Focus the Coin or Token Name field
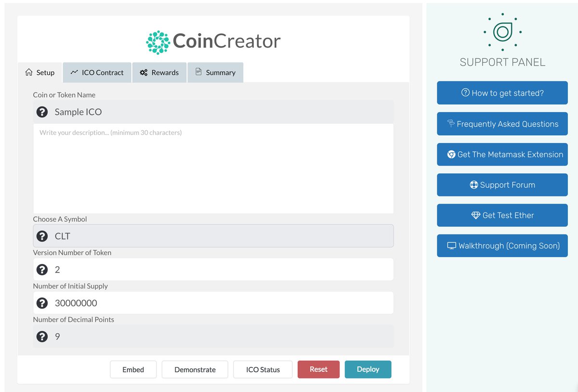 213,112
